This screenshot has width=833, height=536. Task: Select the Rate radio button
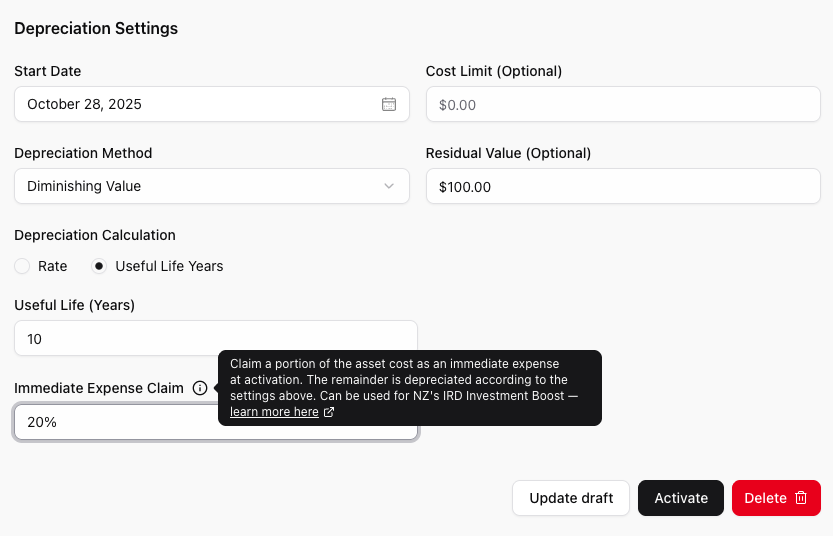pyautogui.click(x=22, y=266)
